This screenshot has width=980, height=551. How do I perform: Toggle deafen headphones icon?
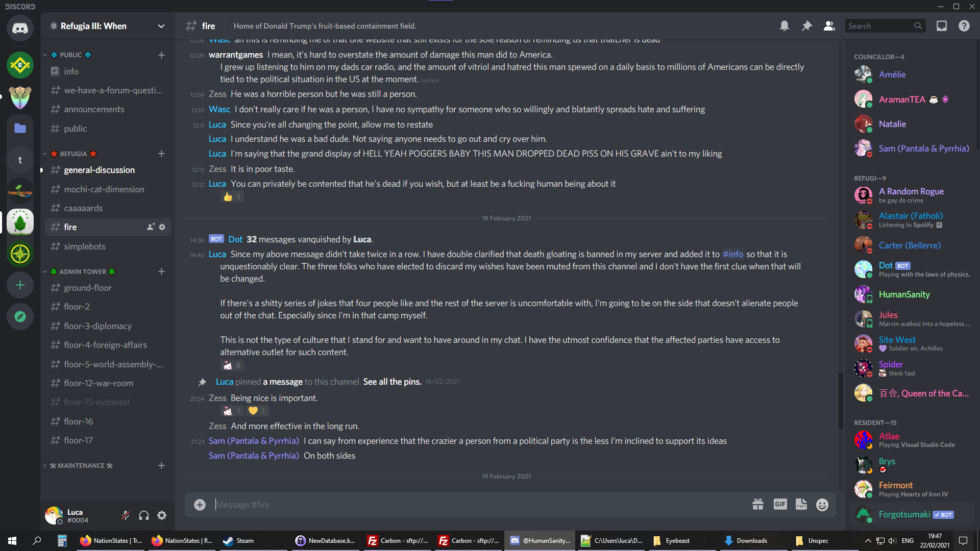click(144, 516)
